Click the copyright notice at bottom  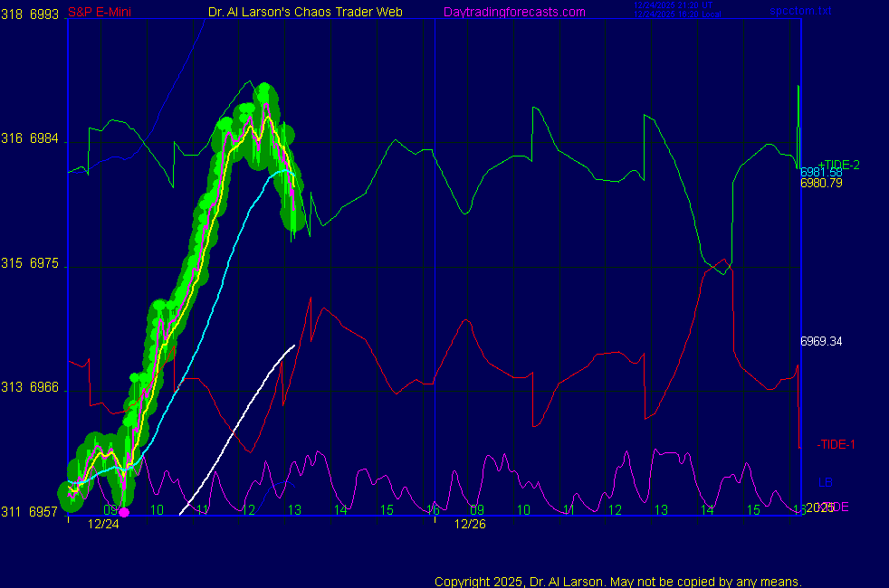(618, 581)
